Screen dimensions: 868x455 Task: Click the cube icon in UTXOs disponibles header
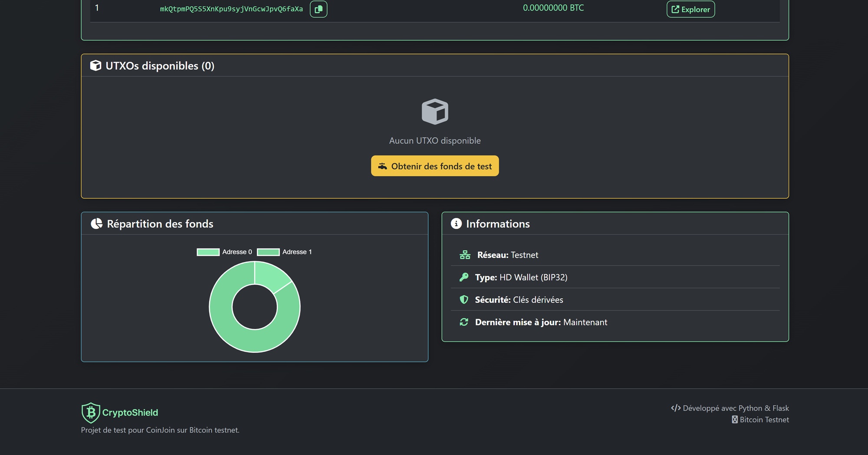coord(95,66)
